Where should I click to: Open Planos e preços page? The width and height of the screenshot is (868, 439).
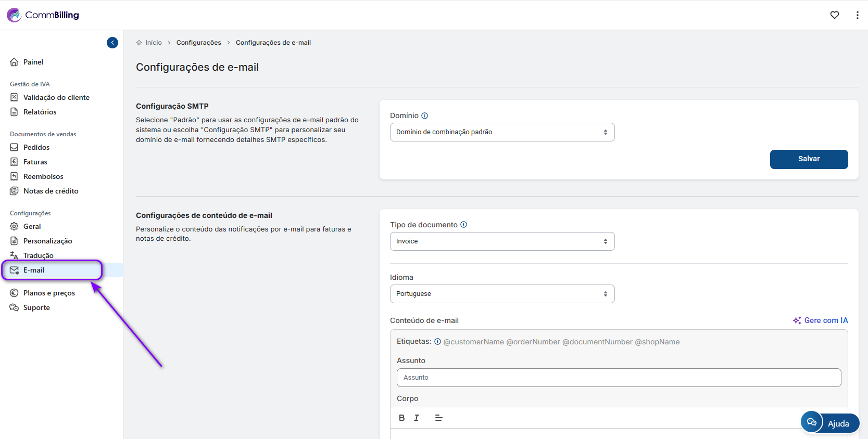point(49,293)
